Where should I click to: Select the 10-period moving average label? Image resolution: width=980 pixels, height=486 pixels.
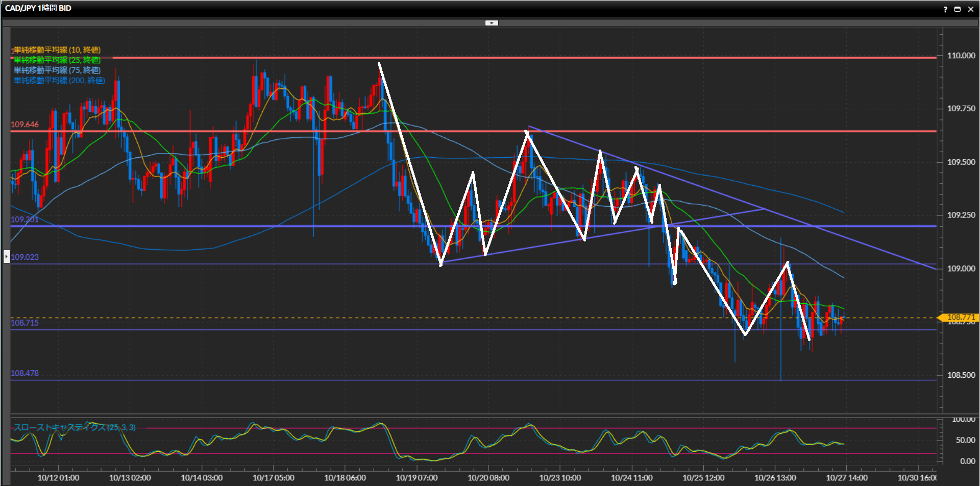tap(57, 50)
